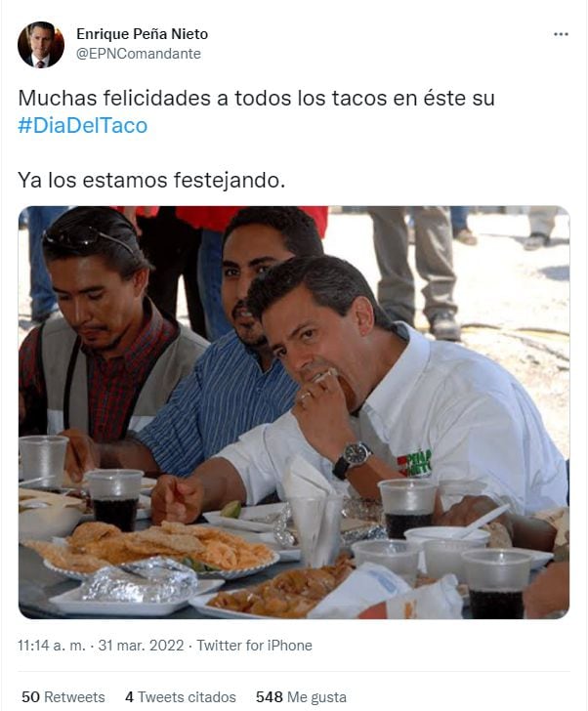View the 548 Me gusta list

point(301,696)
